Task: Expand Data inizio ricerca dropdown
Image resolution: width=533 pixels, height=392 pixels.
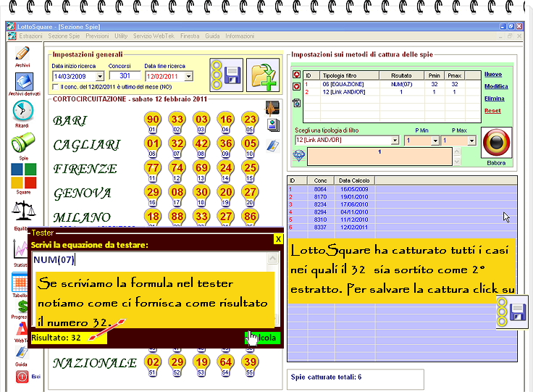Action: [100, 77]
